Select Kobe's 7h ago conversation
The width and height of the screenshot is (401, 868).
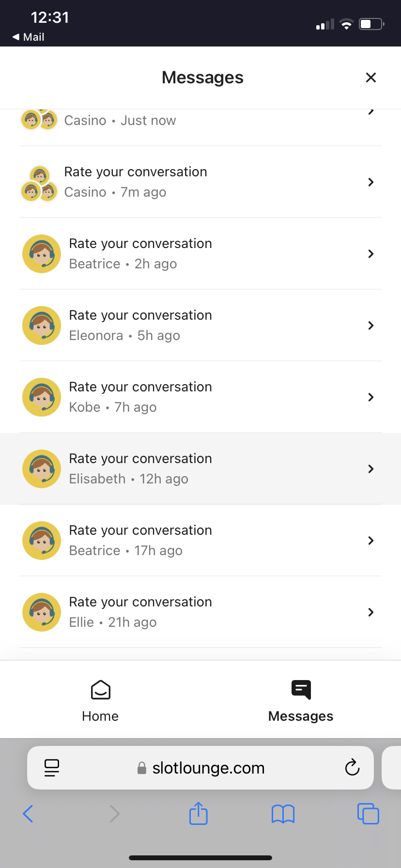click(x=200, y=397)
